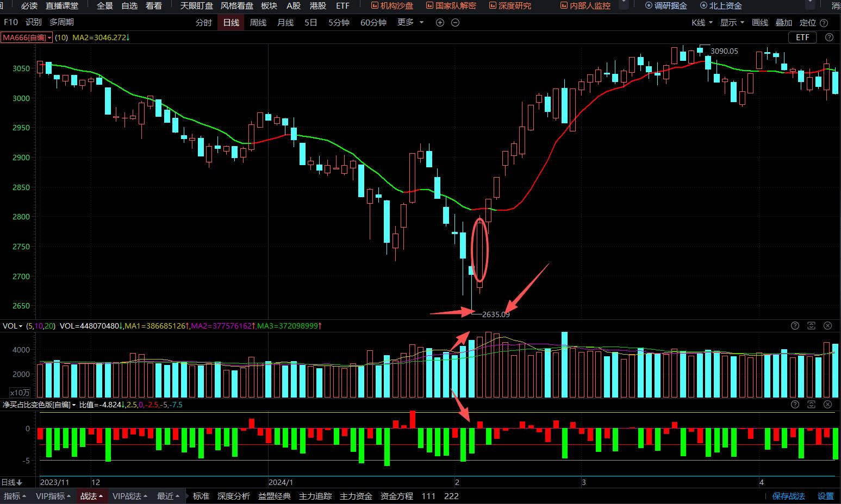
Task: Select the 北上资金 radio option
Action: tap(721, 5)
